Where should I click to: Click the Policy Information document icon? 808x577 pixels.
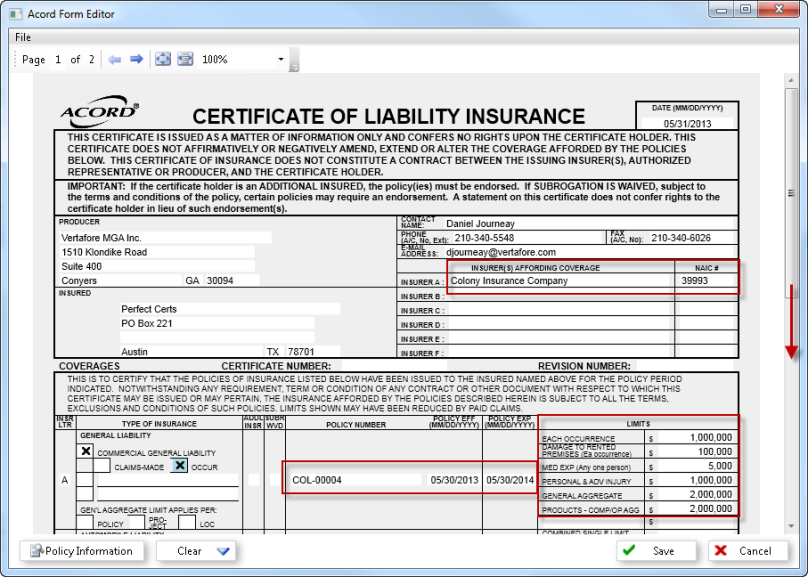[36, 551]
